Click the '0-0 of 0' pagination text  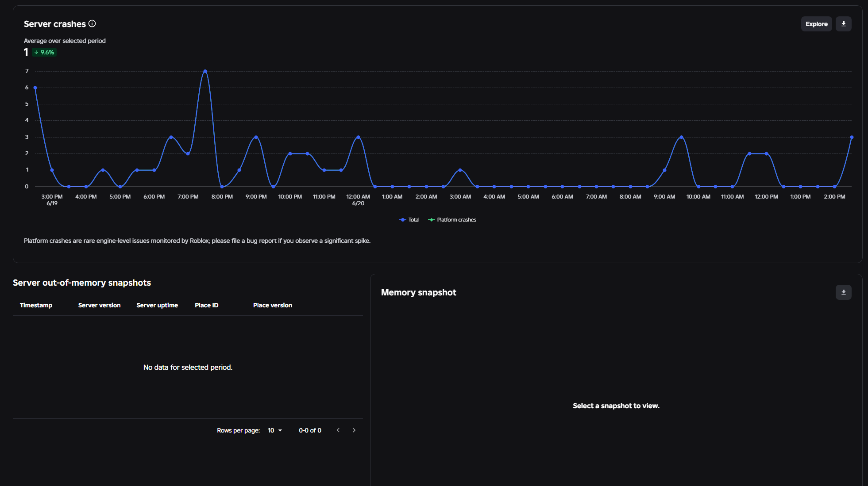coord(310,430)
